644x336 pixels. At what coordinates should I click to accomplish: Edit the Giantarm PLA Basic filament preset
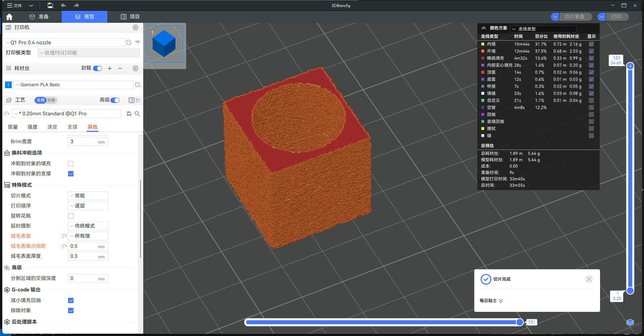[x=138, y=85]
